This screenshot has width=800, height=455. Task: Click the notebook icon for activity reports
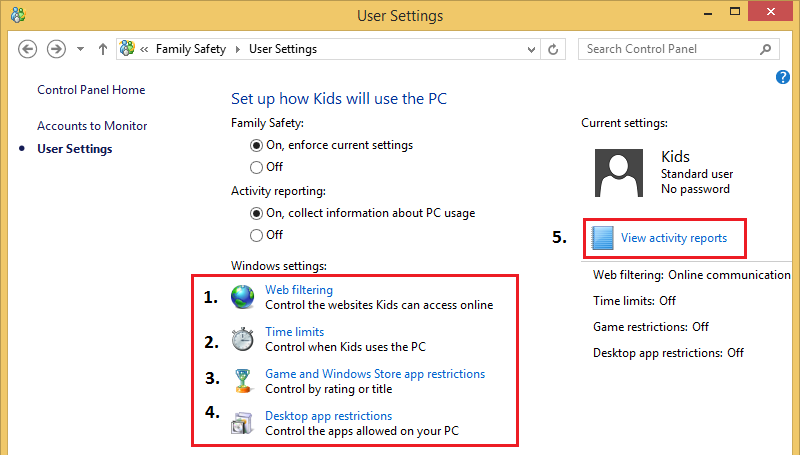(x=601, y=238)
